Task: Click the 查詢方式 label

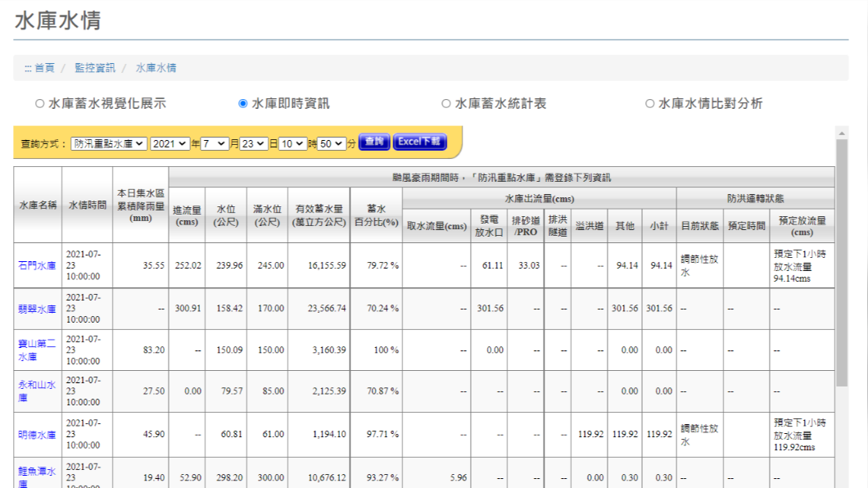Action: pyautogui.click(x=43, y=144)
